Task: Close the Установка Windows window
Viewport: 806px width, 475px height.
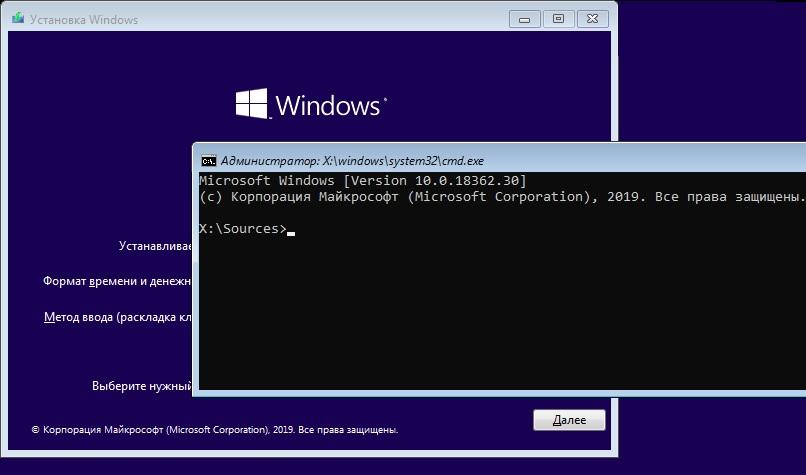Action: coord(592,20)
